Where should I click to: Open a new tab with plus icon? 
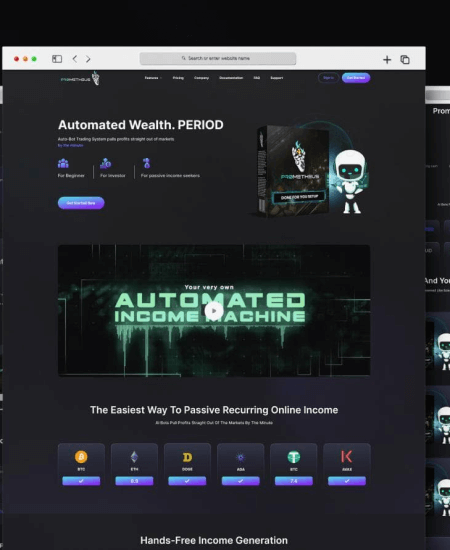(387, 60)
